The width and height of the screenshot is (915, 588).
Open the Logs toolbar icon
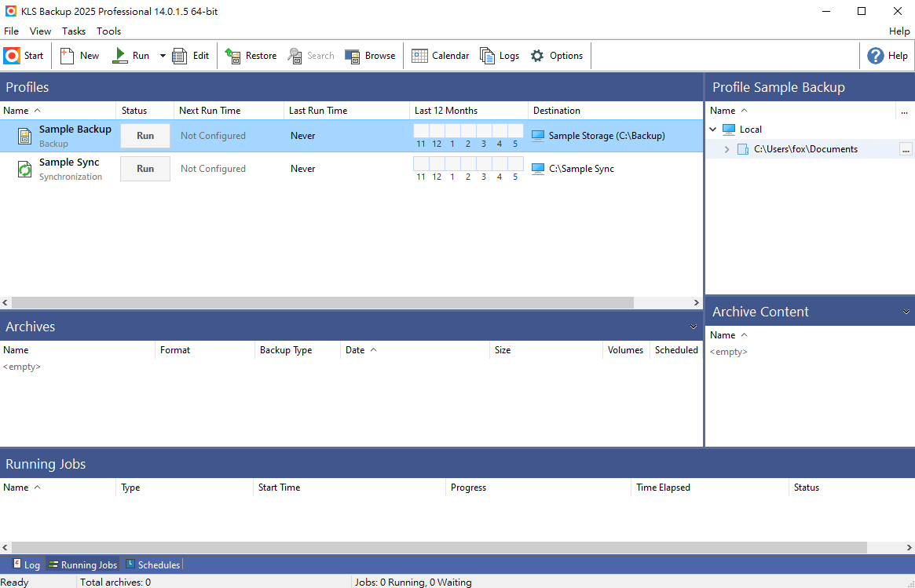click(487, 56)
